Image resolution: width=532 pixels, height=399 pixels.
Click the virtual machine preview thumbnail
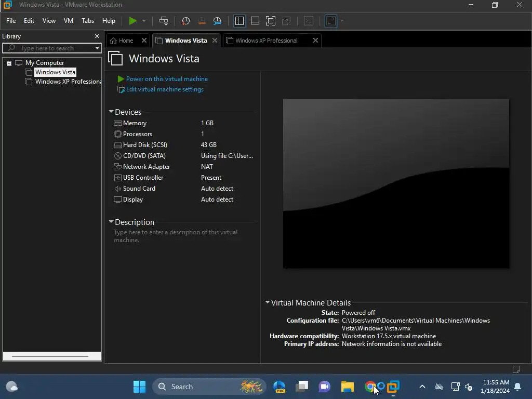pyautogui.click(x=396, y=183)
